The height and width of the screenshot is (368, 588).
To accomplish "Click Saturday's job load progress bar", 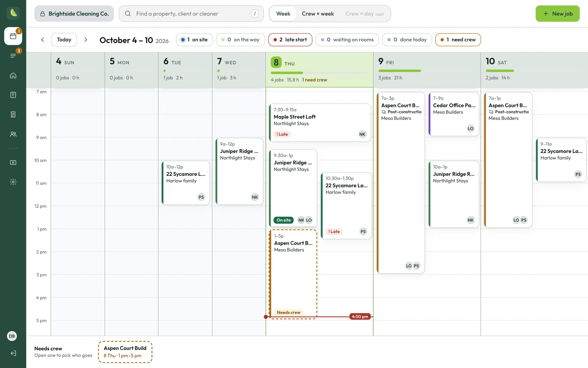I will point(500,71).
